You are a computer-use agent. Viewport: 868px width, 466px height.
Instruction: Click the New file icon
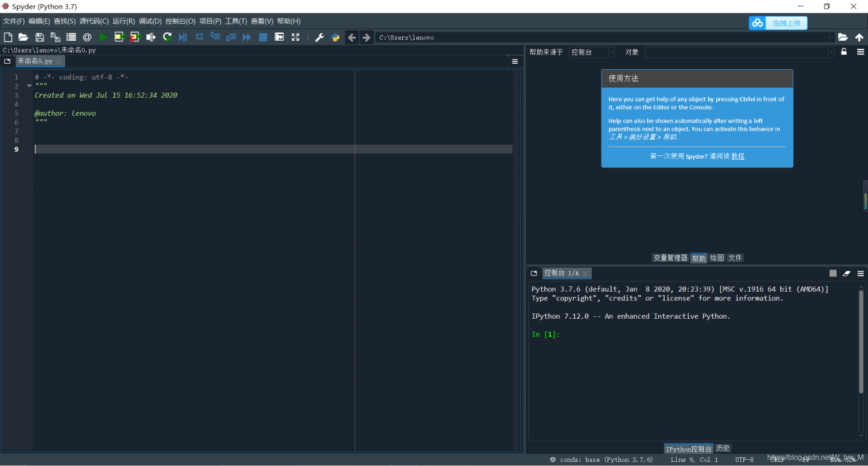8,37
